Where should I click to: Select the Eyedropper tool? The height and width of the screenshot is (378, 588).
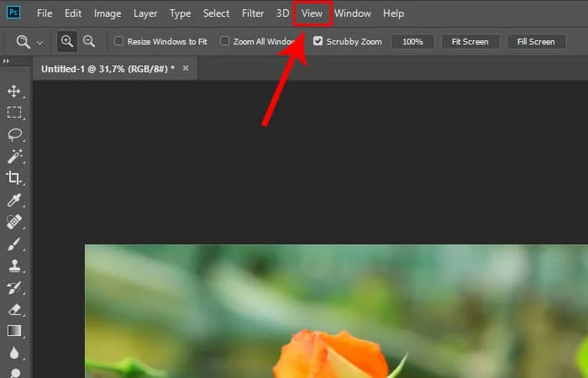point(14,200)
